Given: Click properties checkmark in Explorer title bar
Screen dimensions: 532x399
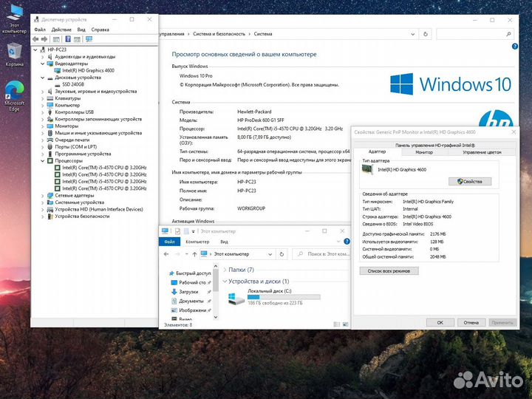Looking at the screenshot, I should [177, 231].
